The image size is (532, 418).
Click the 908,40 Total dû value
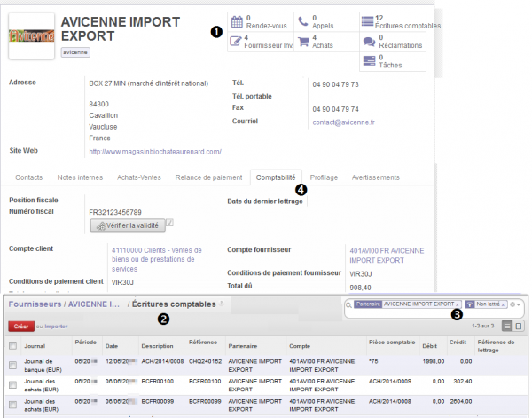click(360, 288)
